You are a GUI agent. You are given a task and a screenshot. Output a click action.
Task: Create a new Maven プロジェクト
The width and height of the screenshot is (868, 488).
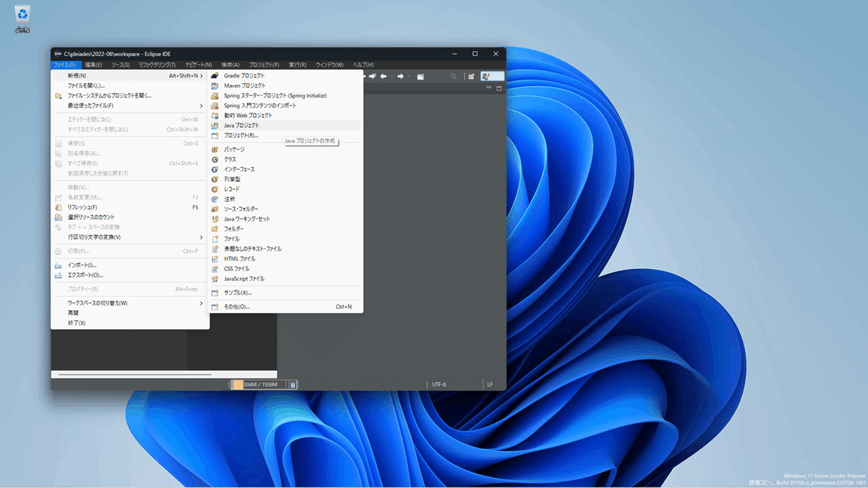coord(285,86)
